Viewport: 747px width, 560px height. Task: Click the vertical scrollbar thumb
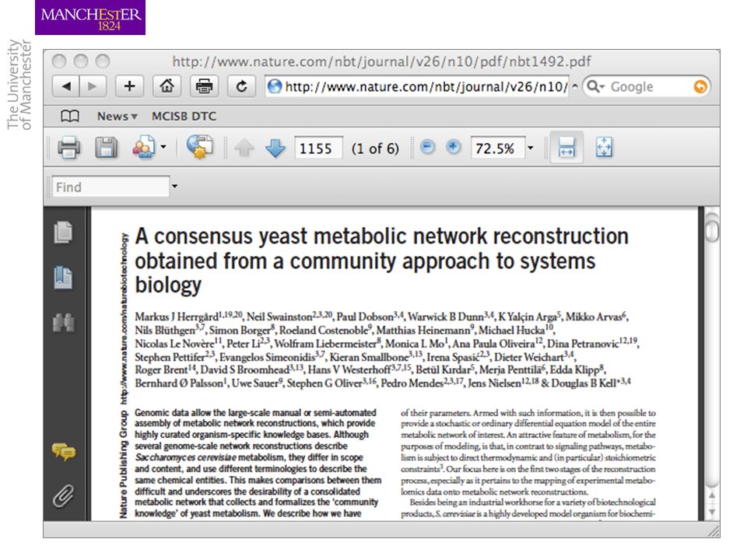[712, 230]
